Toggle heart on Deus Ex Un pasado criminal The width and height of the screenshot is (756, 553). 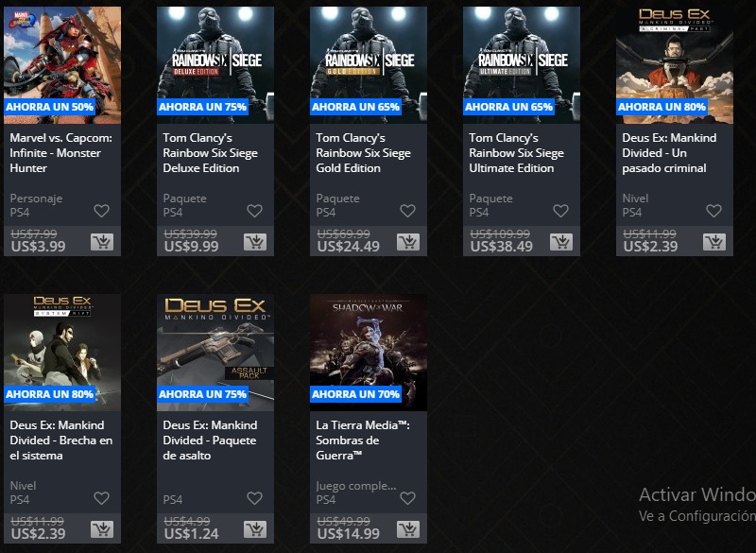click(x=713, y=211)
